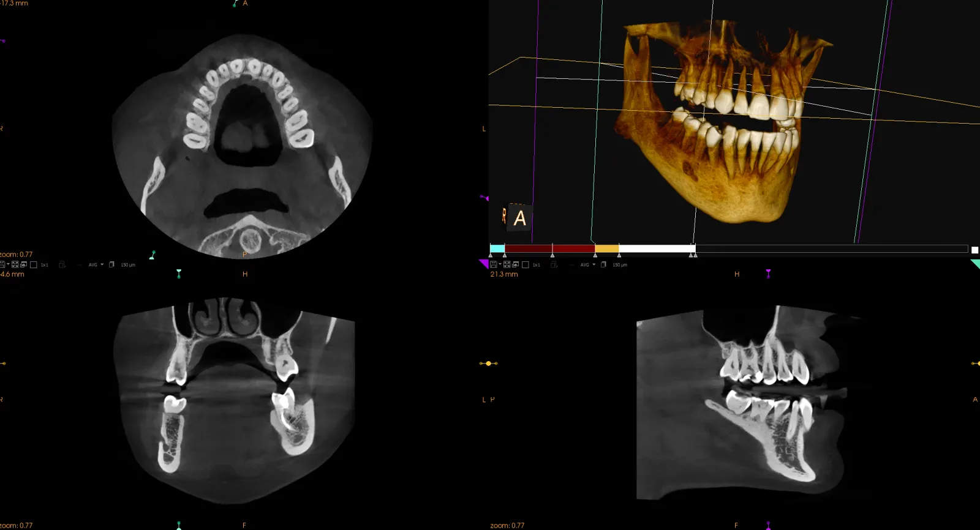
Task: Click the magenta corner triangle of the sagittal view
Action: pos(483,263)
